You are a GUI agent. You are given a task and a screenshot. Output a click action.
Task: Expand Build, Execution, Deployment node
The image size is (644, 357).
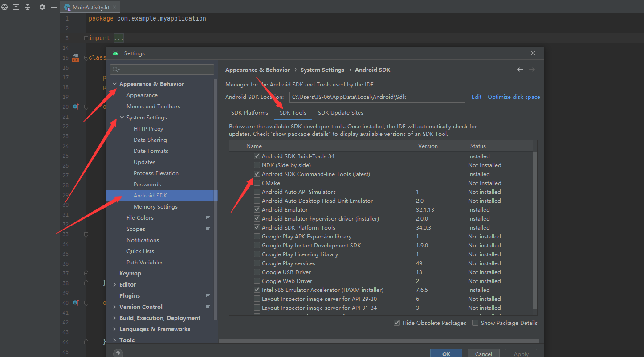pyautogui.click(x=115, y=318)
